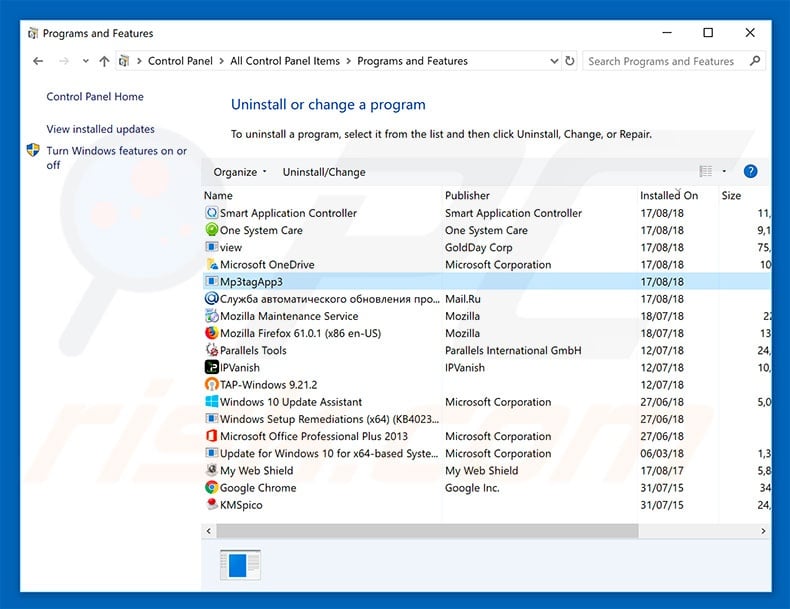Click the Microsoft OneDrive program icon
The height and width of the screenshot is (609, 790).
[212, 264]
